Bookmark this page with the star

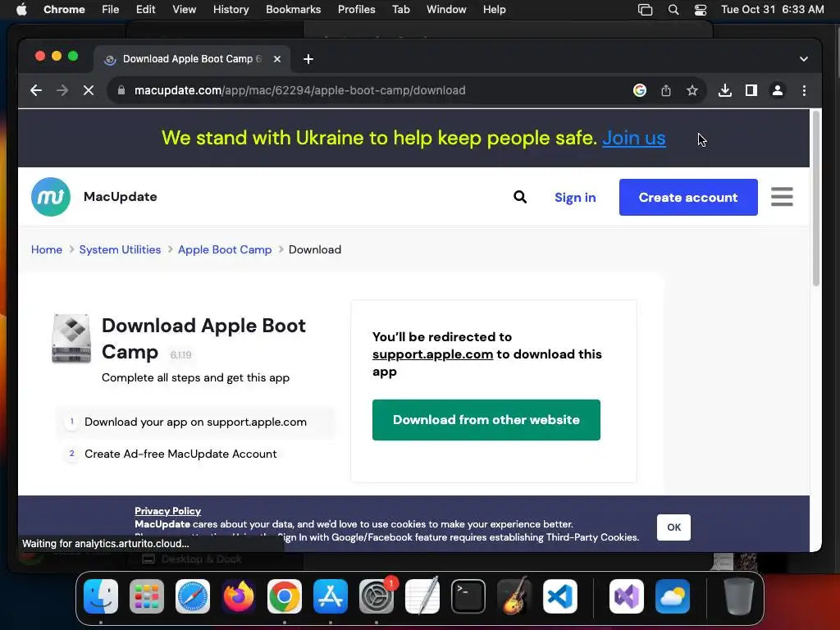point(692,90)
